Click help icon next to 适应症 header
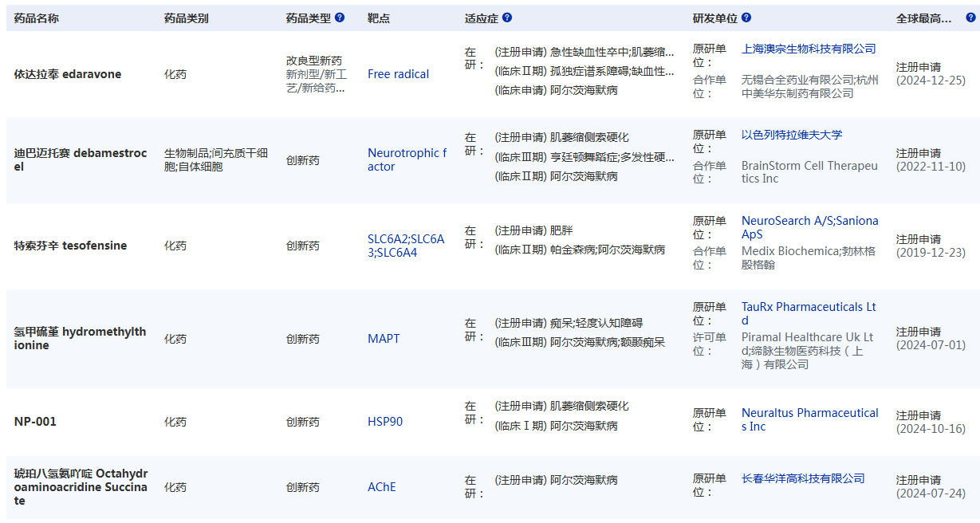Image resolution: width=980 pixels, height=523 pixels. pyautogui.click(x=507, y=18)
